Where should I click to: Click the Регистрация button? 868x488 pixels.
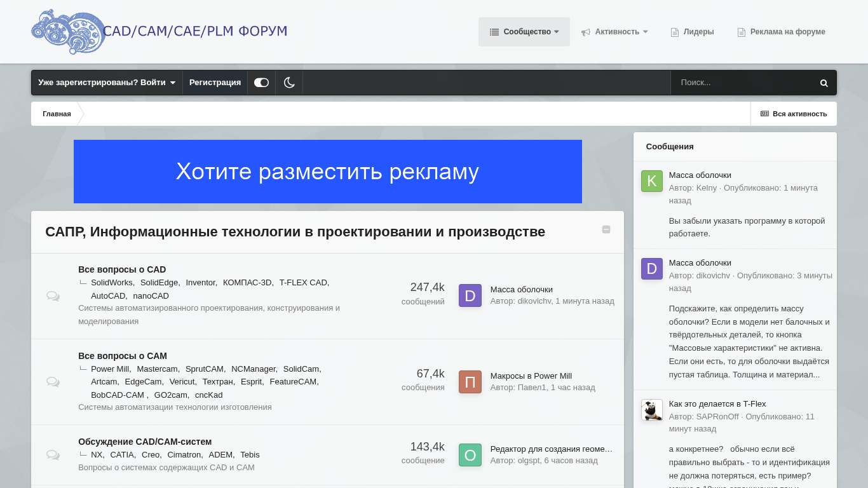[x=215, y=83]
